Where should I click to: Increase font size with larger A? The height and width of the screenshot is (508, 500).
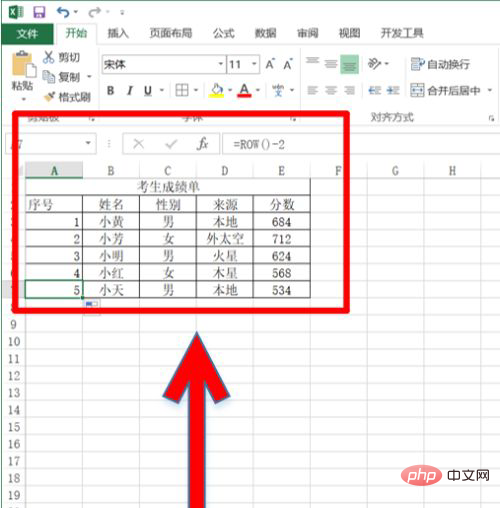[270, 64]
